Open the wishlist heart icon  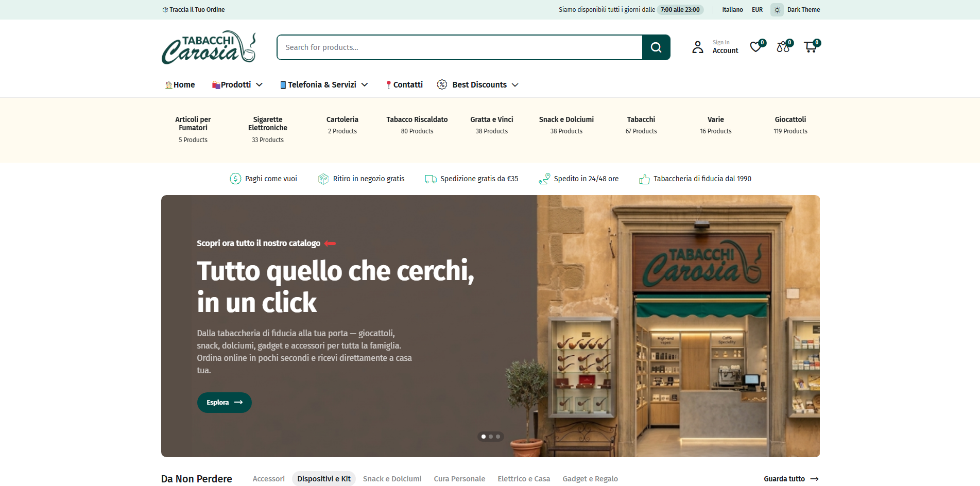point(755,47)
